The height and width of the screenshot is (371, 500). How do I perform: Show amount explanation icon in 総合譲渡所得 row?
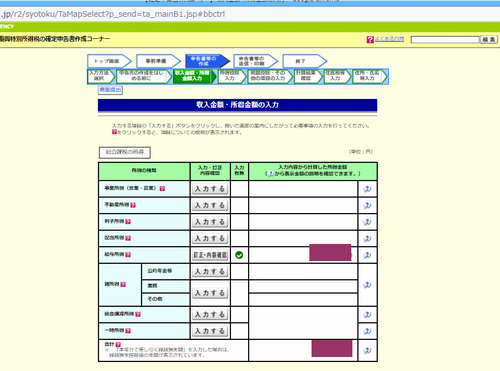(367, 315)
